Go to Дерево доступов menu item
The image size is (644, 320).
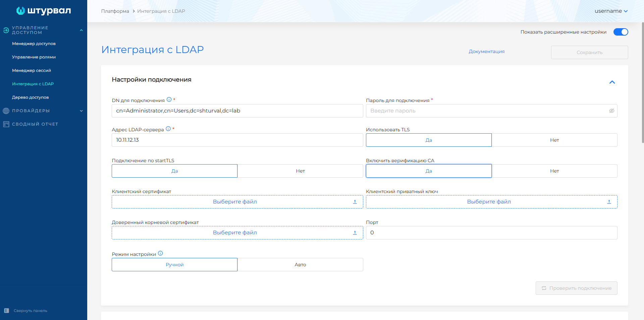[31, 97]
